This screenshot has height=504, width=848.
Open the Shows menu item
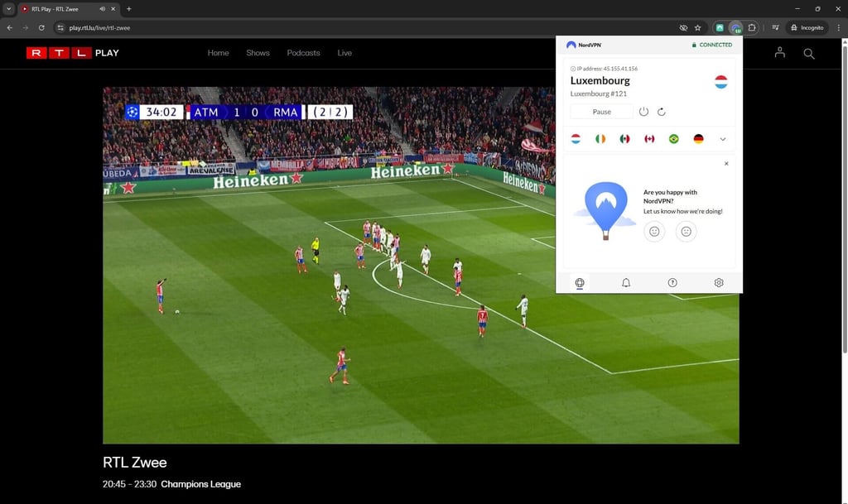pos(258,53)
